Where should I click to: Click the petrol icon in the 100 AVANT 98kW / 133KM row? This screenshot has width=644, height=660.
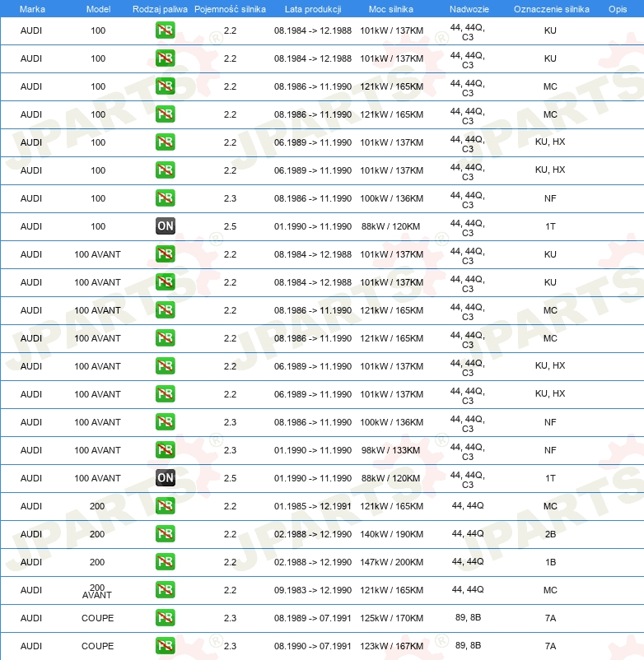pos(165,450)
